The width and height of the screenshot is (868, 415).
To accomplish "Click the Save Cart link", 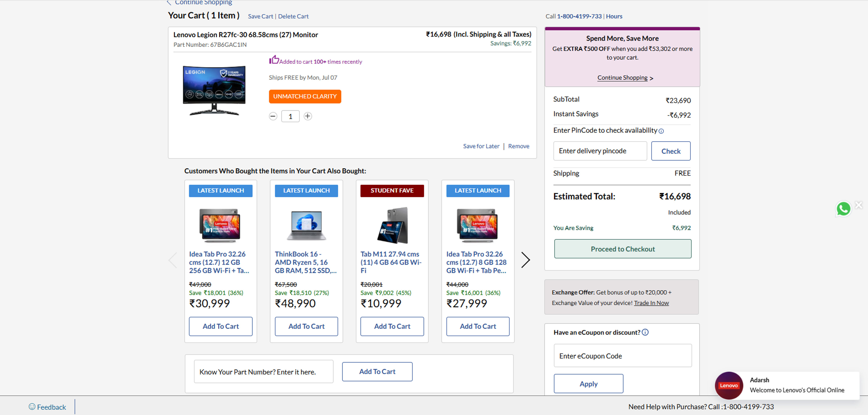I will click(260, 16).
